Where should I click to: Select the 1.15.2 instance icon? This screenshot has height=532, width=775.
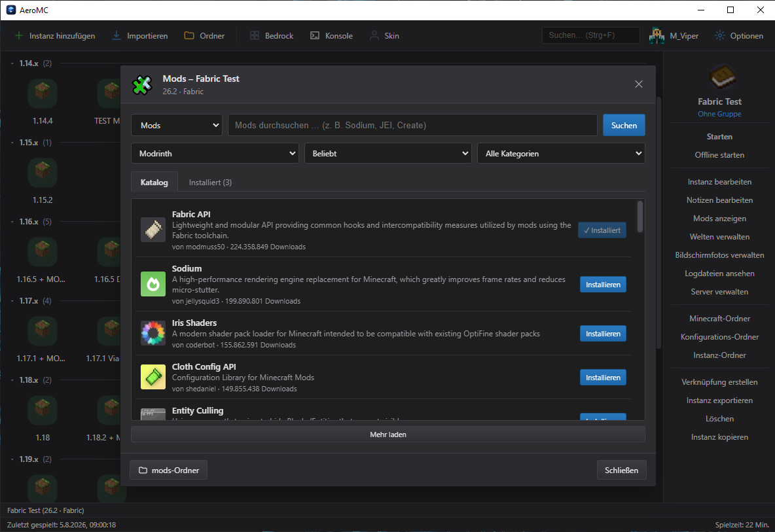pos(43,173)
